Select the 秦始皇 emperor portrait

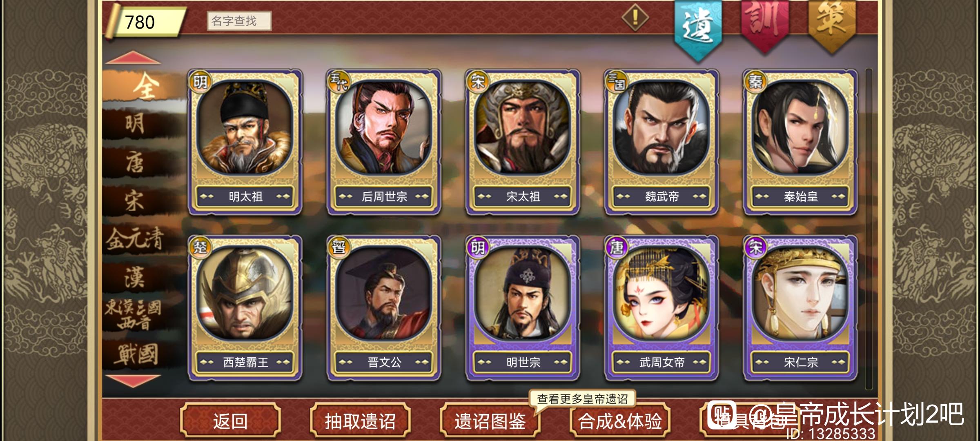tap(800, 142)
